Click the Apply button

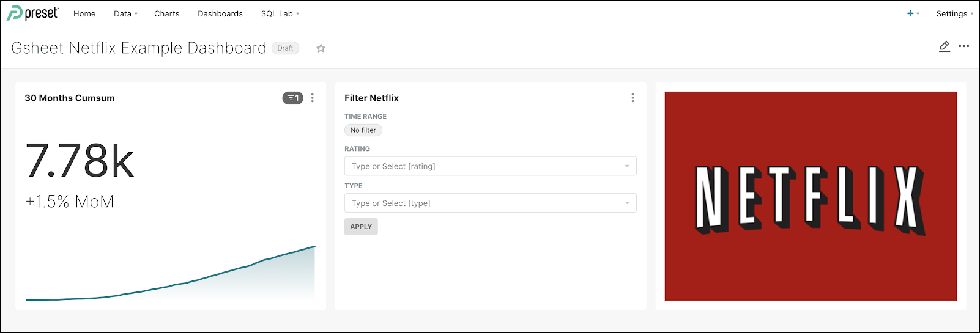point(361,227)
